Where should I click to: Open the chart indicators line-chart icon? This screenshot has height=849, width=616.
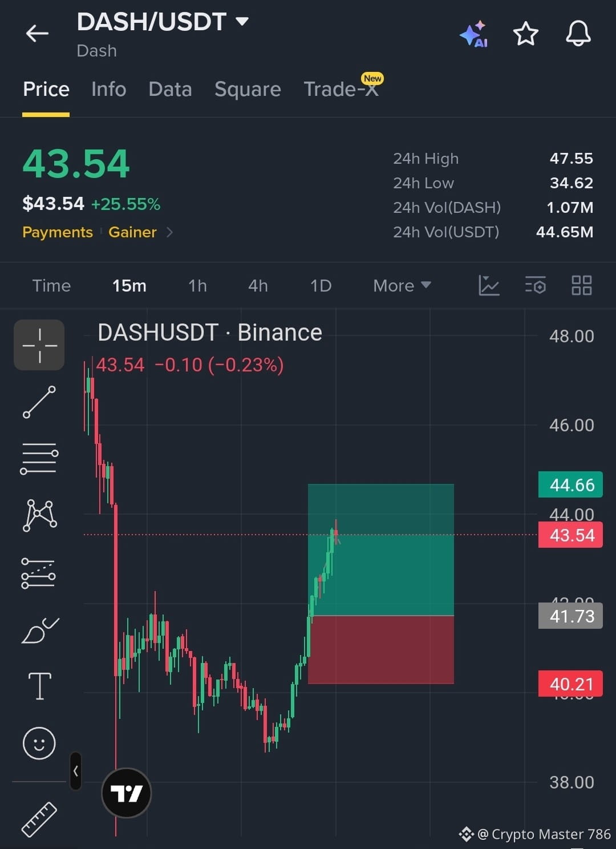point(489,285)
